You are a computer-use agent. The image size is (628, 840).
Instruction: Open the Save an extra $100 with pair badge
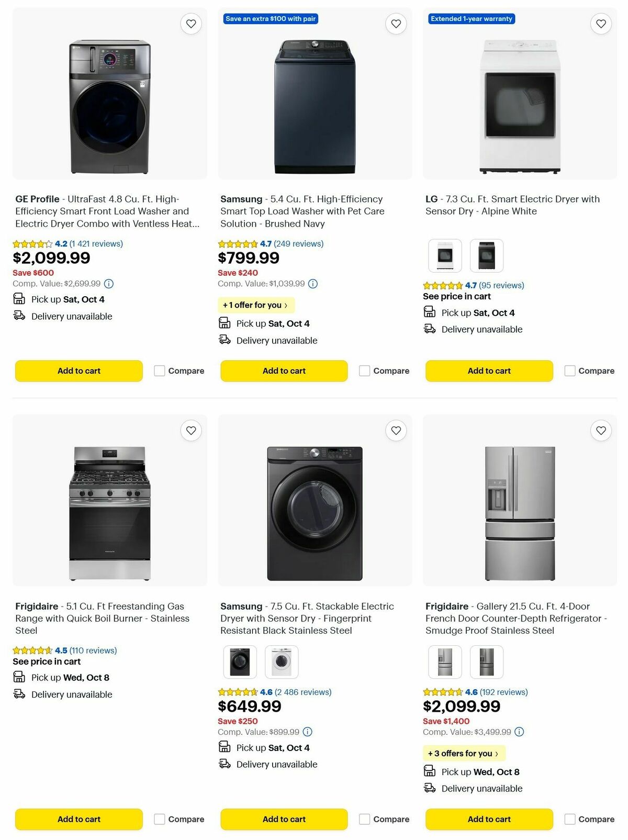click(x=271, y=18)
